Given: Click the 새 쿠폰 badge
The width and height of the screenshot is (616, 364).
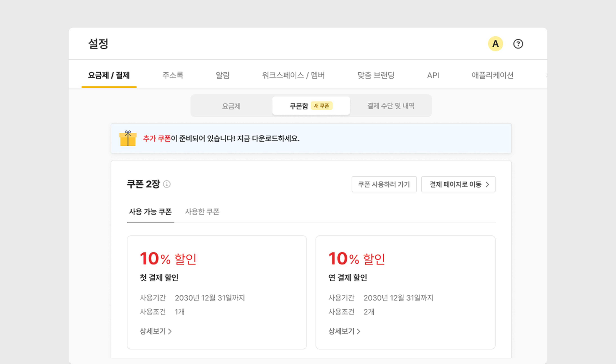Looking at the screenshot, I should click(x=321, y=106).
